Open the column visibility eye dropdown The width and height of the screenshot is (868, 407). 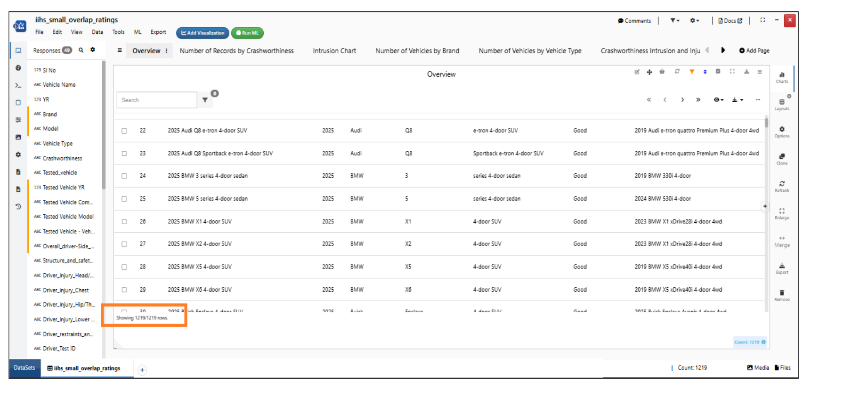coord(718,100)
